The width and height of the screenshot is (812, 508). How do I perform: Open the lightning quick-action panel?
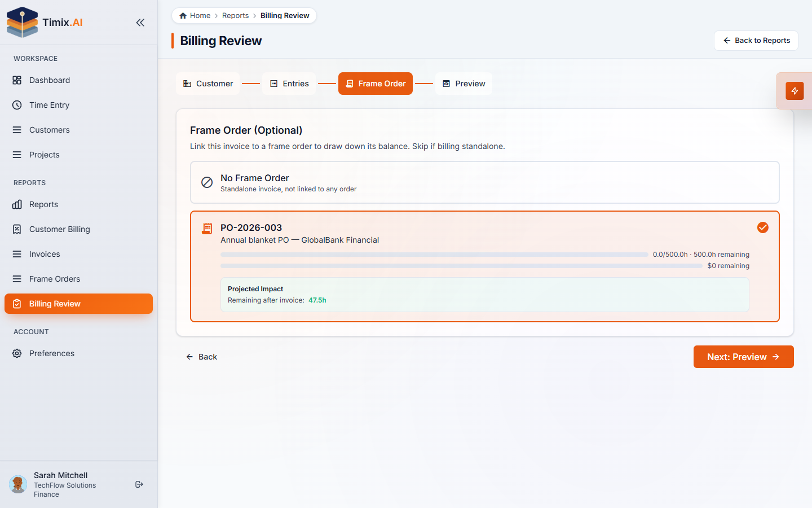click(x=795, y=91)
